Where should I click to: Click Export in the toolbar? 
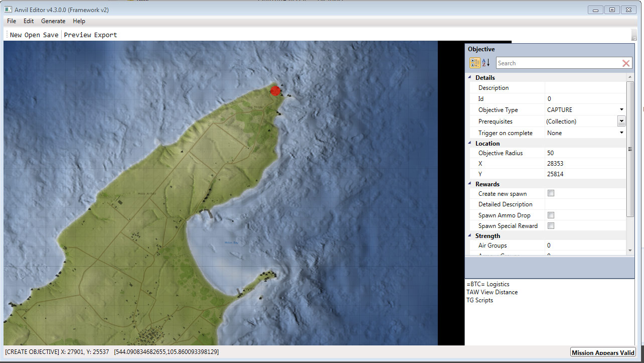click(x=106, y=35)
